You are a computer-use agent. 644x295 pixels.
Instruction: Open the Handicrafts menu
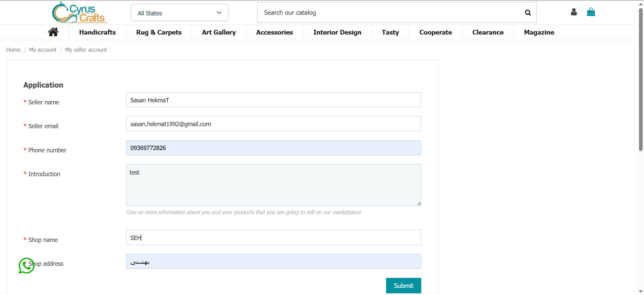click(97, 32)
